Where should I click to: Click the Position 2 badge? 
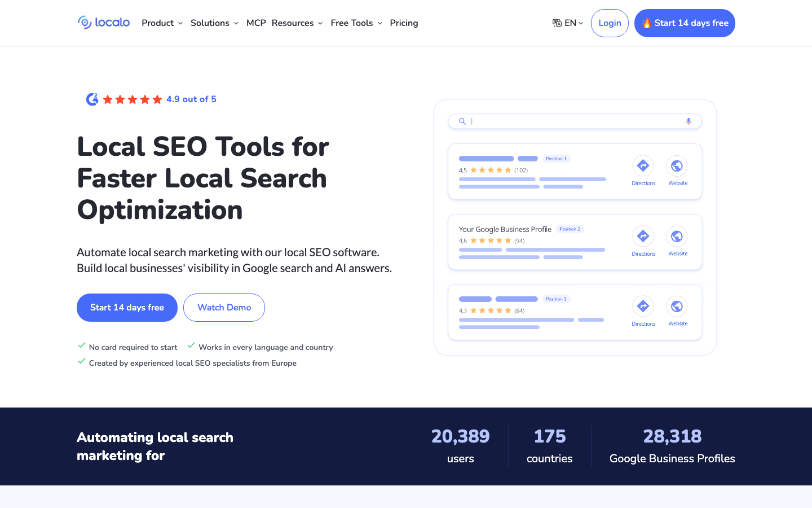pos(570,229)
